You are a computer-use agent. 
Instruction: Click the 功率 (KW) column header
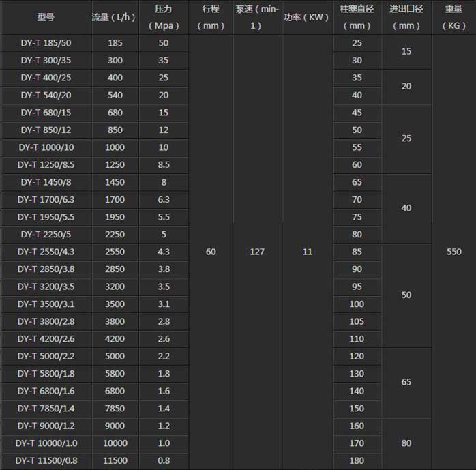pos(307,18)
